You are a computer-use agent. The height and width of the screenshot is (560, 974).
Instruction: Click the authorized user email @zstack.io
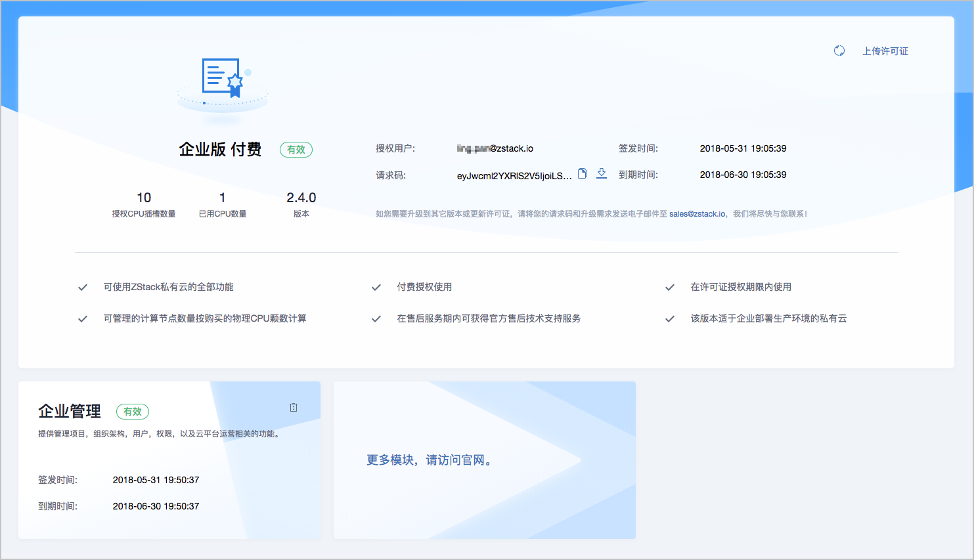click(495, 148)
